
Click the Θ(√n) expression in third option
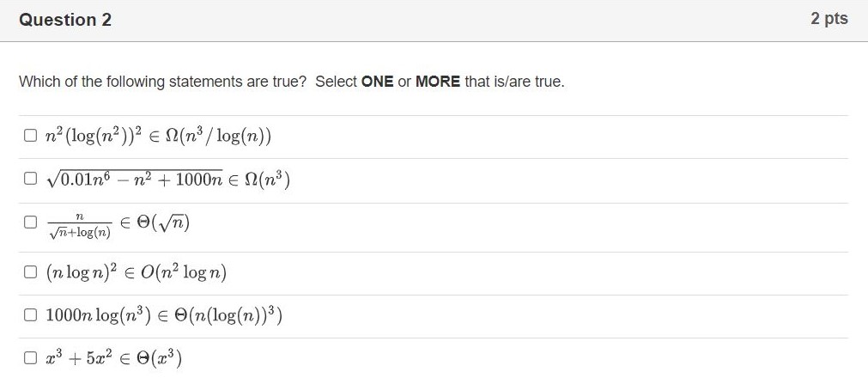click(161, 222)
